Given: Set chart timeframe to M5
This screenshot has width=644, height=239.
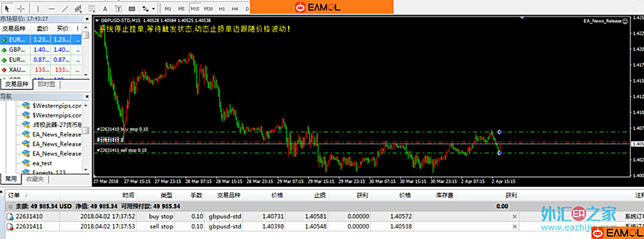Looking at the screenshot, I should click(x=181, y=9).
